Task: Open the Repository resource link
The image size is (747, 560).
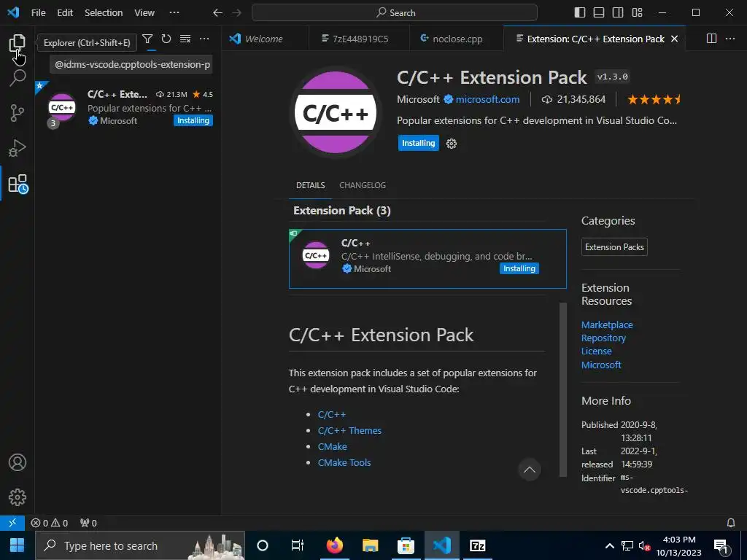Action: click(603, 338)
